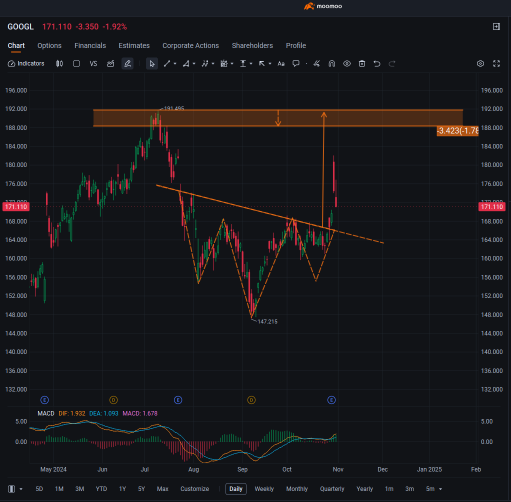
Task: Switch to the Options tab
Action: click(x=49, y=46)
